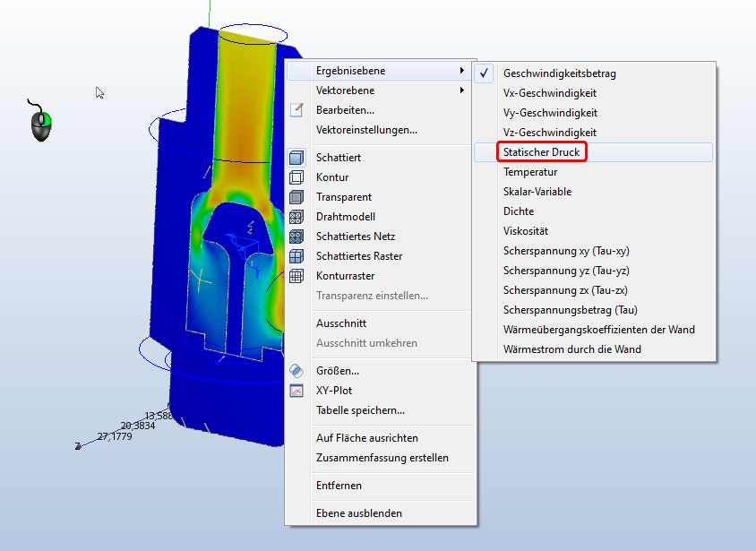Select Vy-Geschwindigkeit result quantity
Image resolution: width=756 pixels, height=551 pixels.
(594, 113)
